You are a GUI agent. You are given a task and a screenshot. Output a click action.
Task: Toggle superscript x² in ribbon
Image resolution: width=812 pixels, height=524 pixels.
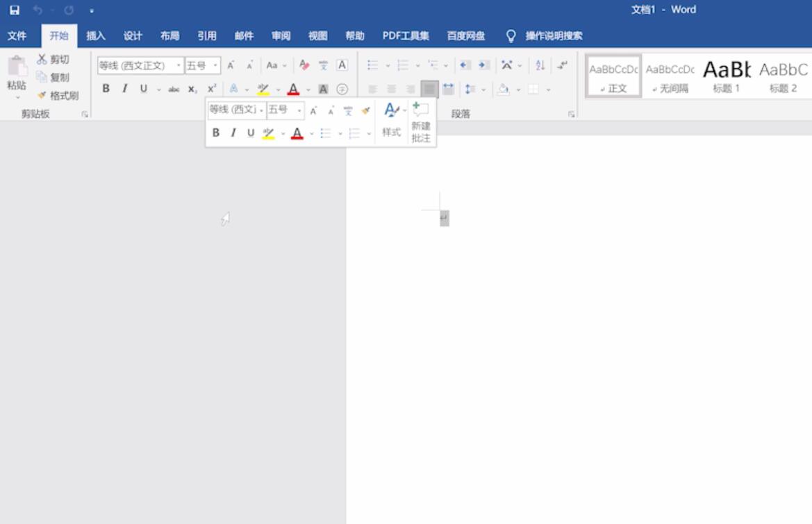click(x=211, y=89)
